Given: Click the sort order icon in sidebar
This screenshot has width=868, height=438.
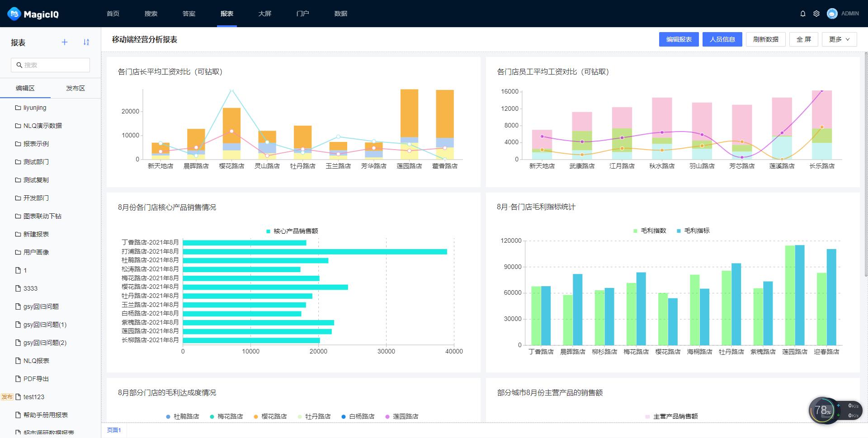Looking at the screenshot, I should [86, 42].
